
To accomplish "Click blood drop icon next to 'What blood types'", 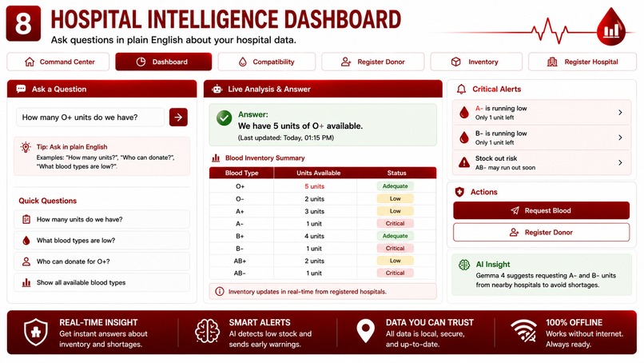I will tap(26, 241).
